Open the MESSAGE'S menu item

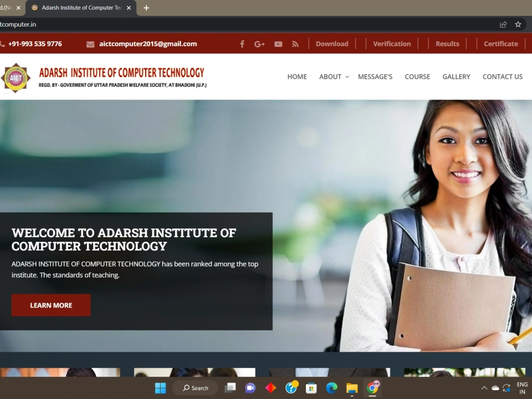(x=375, y=77)
